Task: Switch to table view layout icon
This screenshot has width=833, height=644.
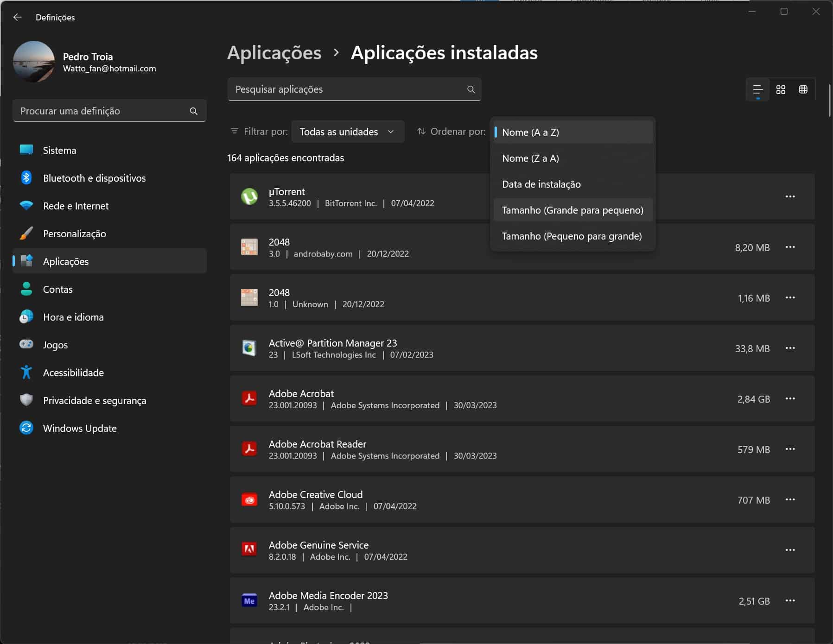Action: point(803,89)
